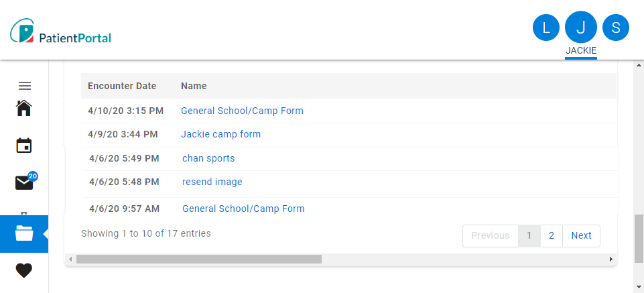Select the Documents folder icon
The width and height of the screenshot is (644, 293).
click(24, 233)
